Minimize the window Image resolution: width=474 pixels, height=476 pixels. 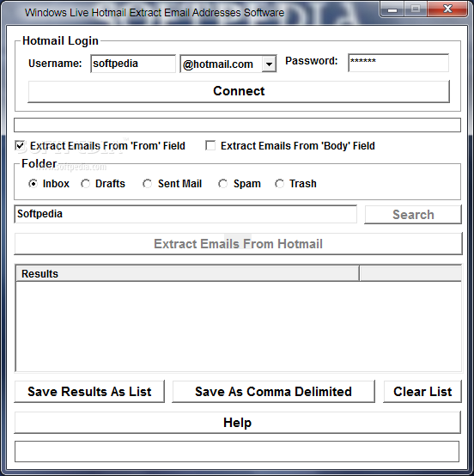pyautogui.click(x=392, y=9)
